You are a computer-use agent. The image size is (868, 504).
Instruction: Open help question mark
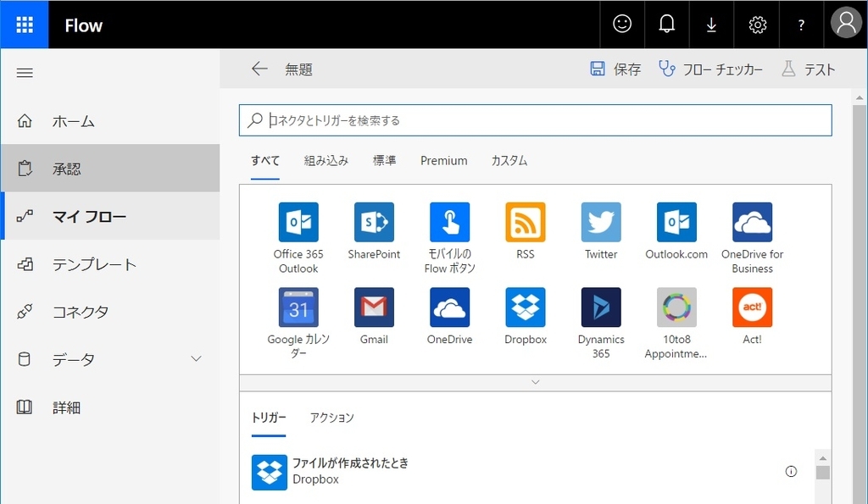pos(801,25)
